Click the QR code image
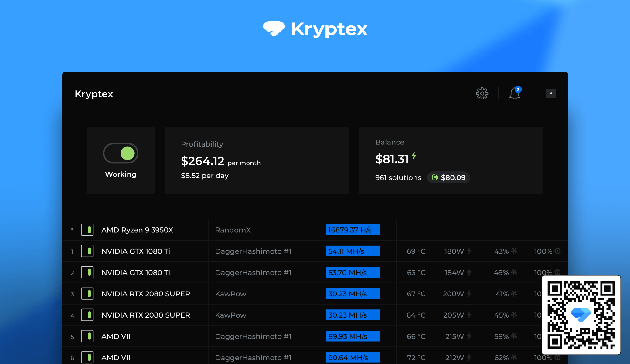The width and height of the screenshot is (630, 364). tap(581, 315)
